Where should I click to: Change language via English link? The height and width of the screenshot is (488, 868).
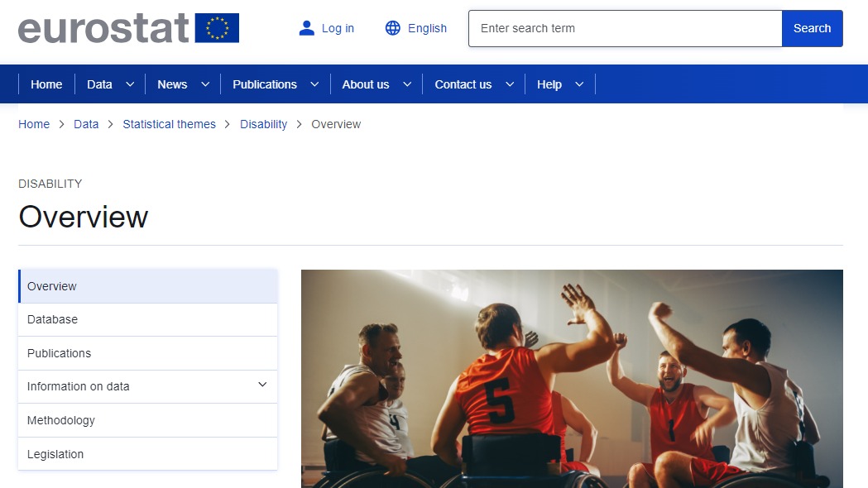point(427,28)
